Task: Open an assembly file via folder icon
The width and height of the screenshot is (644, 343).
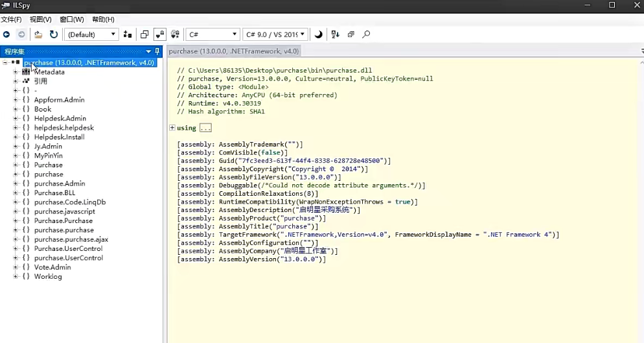Action: pos(38,34)
